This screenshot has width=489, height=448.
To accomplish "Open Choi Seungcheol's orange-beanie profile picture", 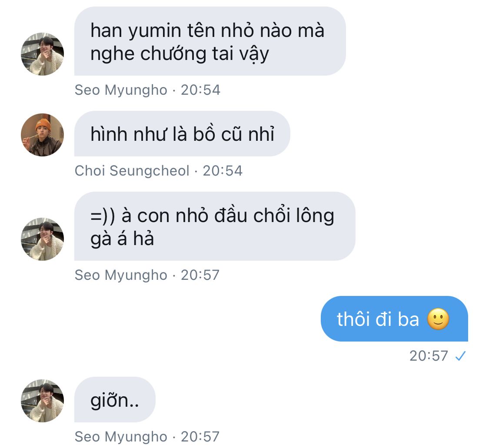I will (x=43, y=135).
